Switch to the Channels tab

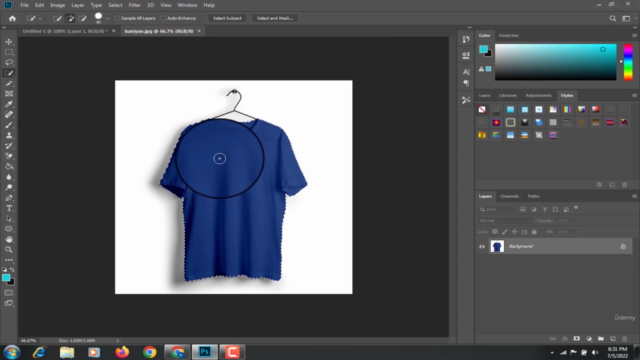[x=509, y=196]
